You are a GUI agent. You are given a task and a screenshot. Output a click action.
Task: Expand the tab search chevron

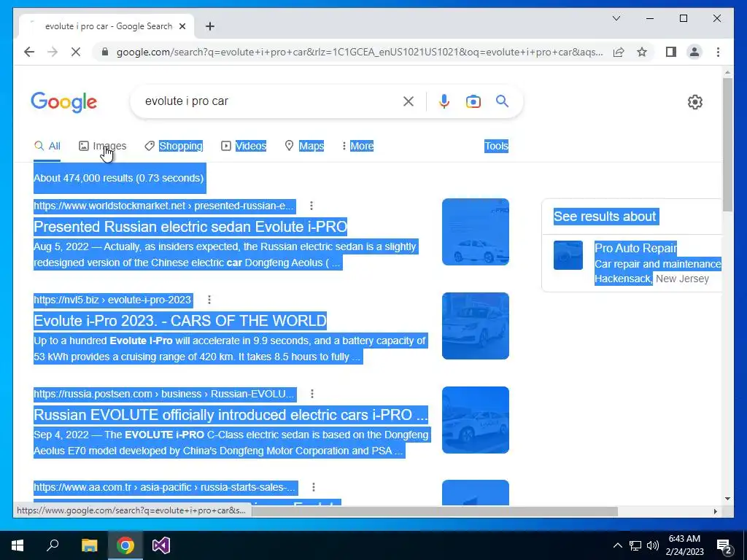tap(616, 18)
